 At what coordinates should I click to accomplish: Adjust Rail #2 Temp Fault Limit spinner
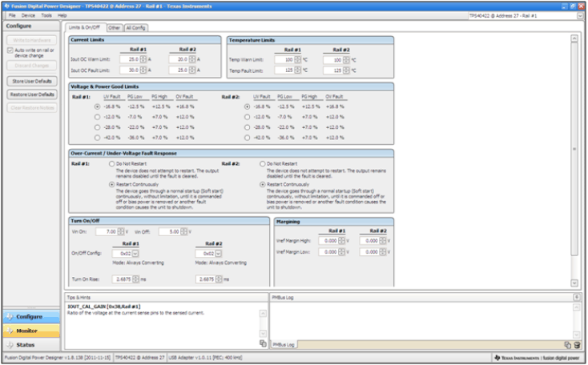point(346,70)
